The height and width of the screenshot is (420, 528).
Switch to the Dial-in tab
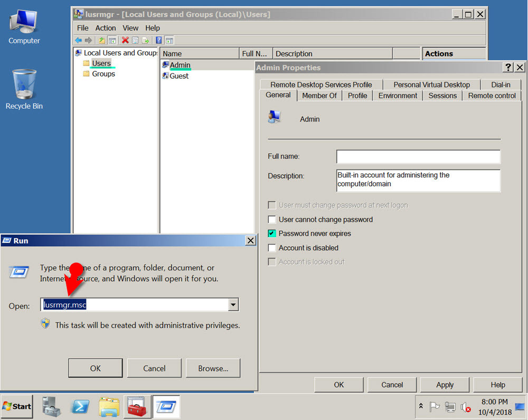click(501, 85)
